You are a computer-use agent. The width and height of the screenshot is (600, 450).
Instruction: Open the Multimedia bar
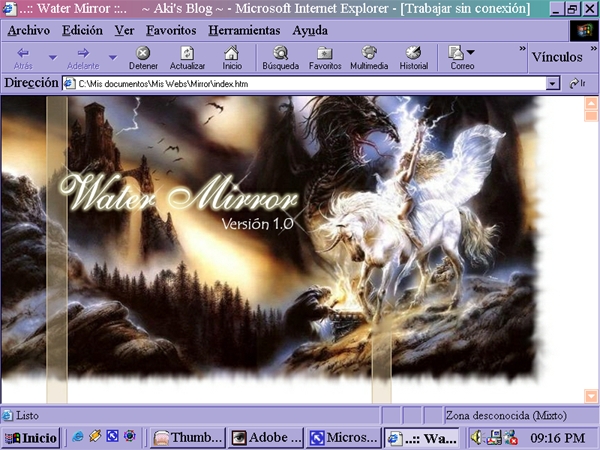tap(369, 58)
